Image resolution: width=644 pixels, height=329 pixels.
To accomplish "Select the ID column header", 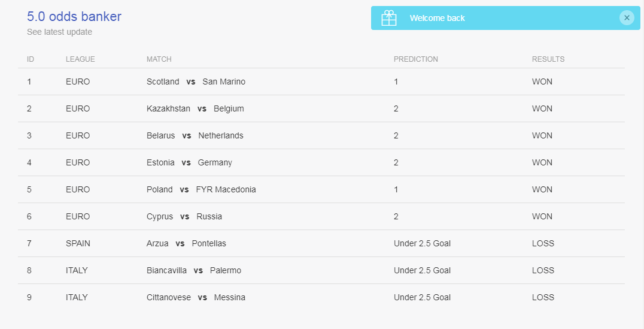I will [x=31, y=59].
